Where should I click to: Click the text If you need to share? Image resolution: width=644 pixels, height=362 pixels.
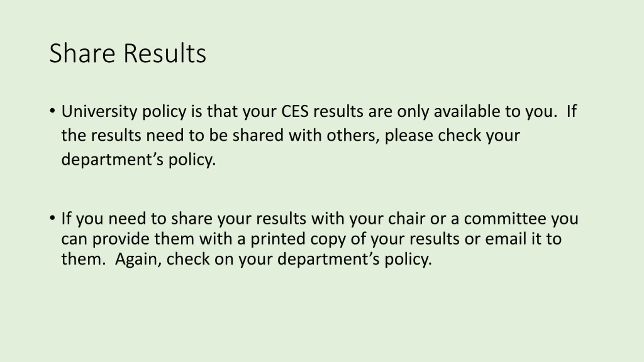point(156,218)
